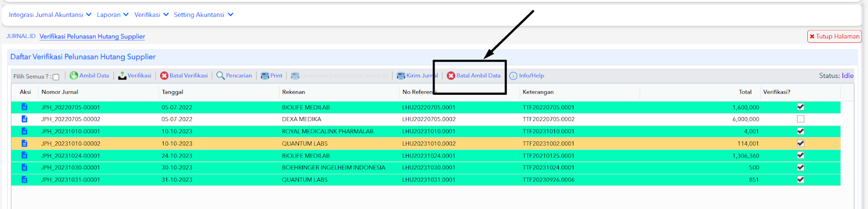This screenshot has height=209, width=868.
Task: Uncheck Verifikasi for BIOLIFE MEDILAB 1,600,000 row
Action: (x=801, y=107)
